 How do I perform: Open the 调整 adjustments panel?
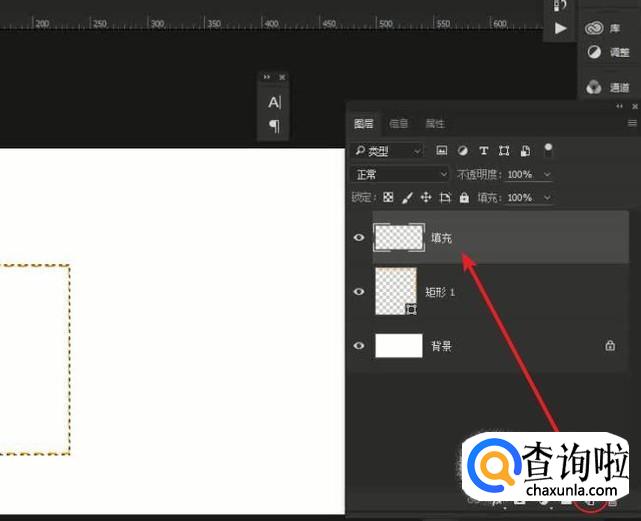click(x=608, y=52)
